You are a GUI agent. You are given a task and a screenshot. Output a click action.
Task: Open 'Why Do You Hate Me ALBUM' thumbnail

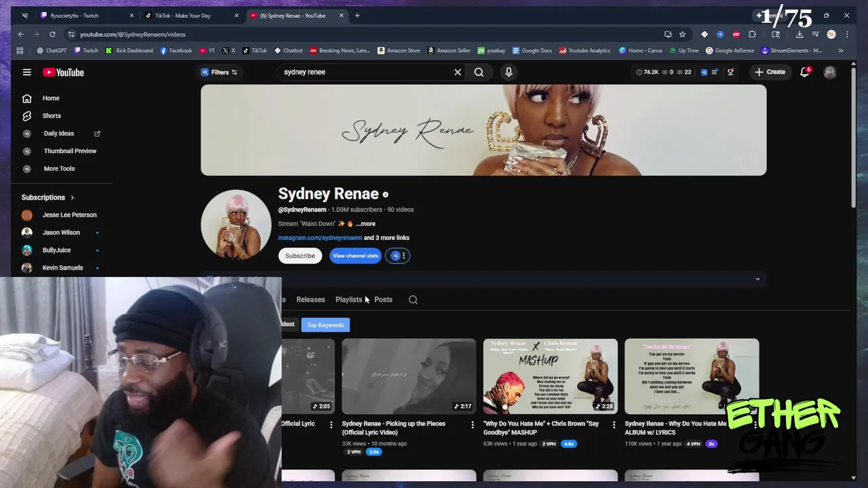click(x=692, y=376)
